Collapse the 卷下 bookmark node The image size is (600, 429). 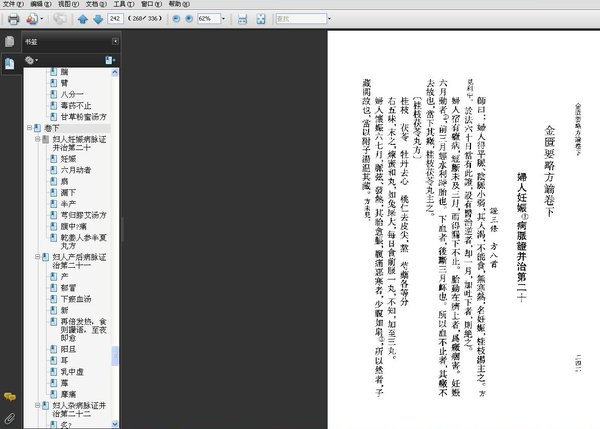point(29,128)
